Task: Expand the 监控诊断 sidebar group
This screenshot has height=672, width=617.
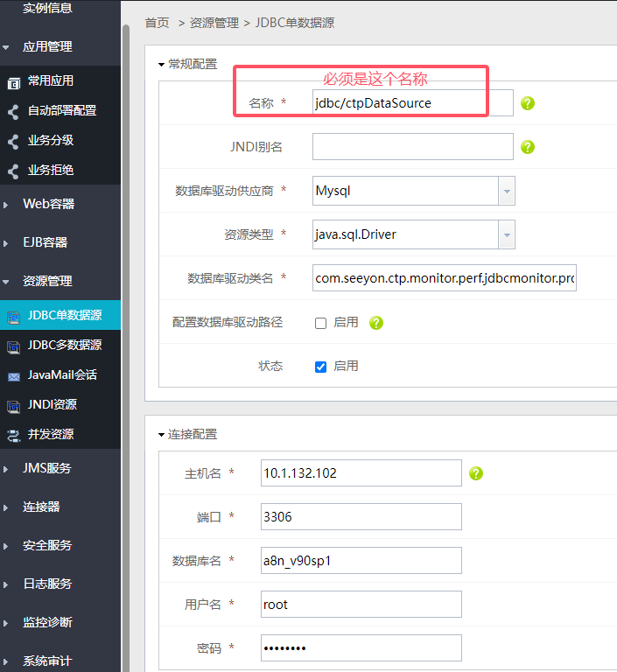Action: [x=5, y=623]
